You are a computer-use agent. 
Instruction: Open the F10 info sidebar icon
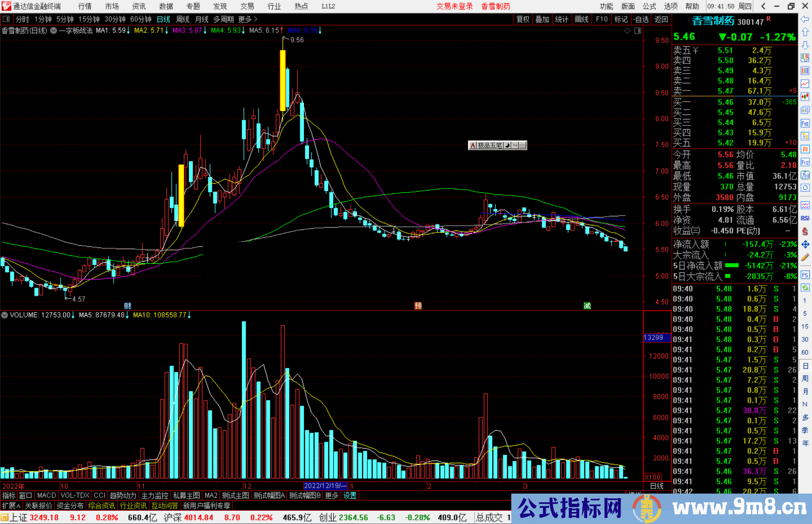tap(804, 123)
